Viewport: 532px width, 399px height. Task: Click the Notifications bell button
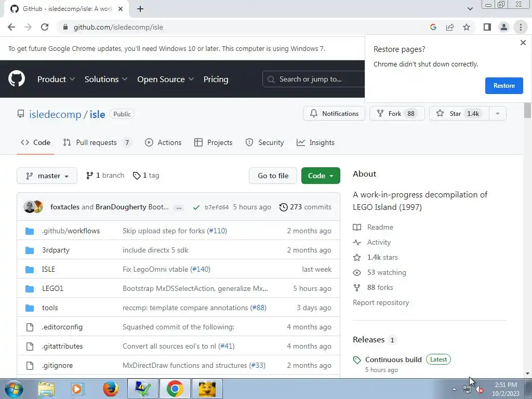tap(334, 113)
